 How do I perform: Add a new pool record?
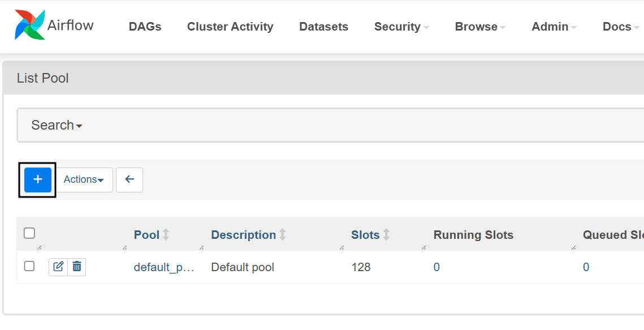[38, 179]
